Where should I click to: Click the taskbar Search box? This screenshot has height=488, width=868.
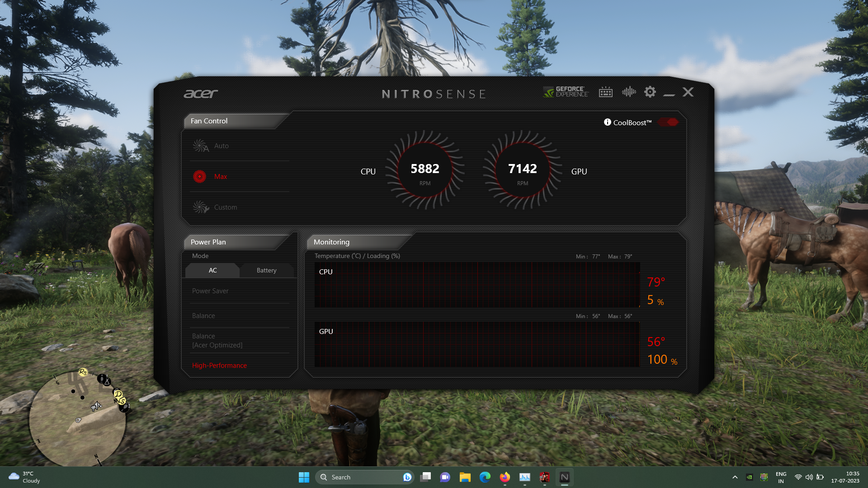pos(365,477)
